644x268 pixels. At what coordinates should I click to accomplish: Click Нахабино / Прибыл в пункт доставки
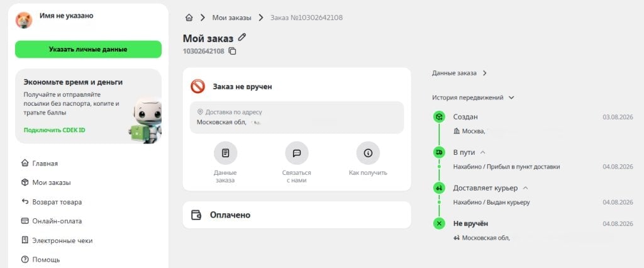506,167
